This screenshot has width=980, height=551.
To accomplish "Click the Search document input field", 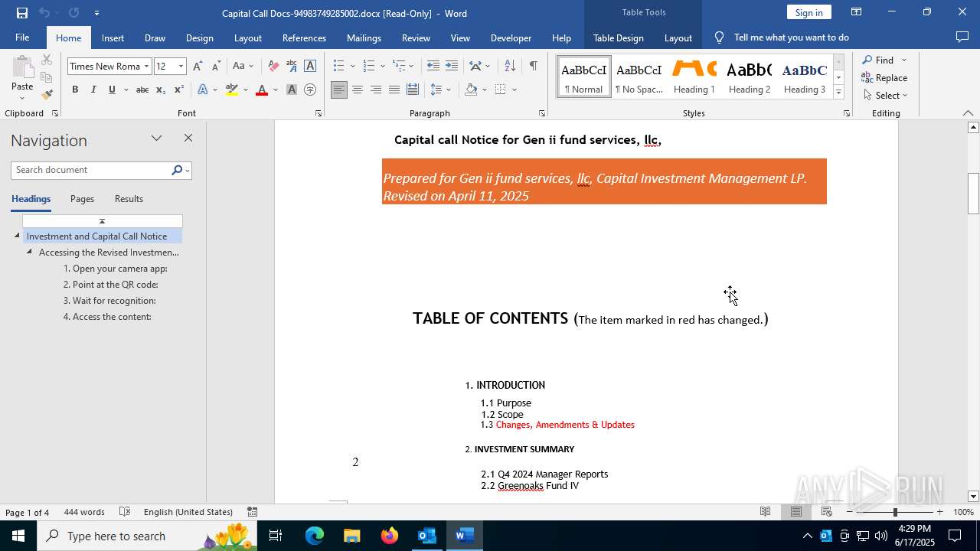I will coord(91,170).
